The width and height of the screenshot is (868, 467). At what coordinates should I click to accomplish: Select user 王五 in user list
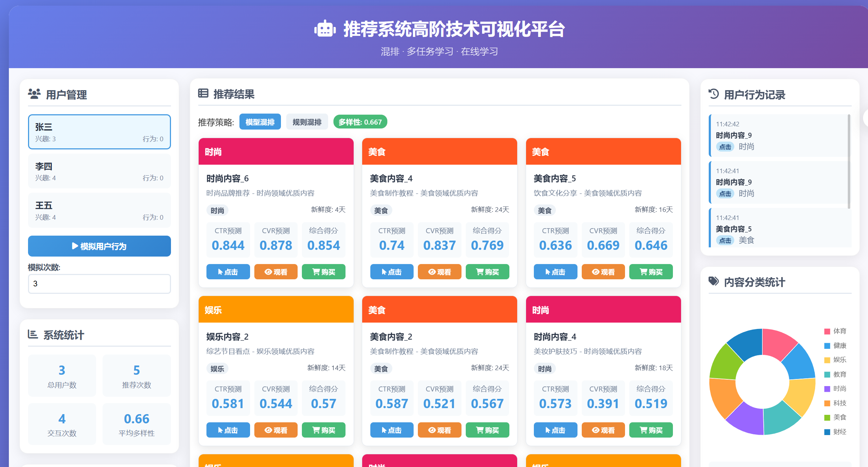tap(99, 210)
